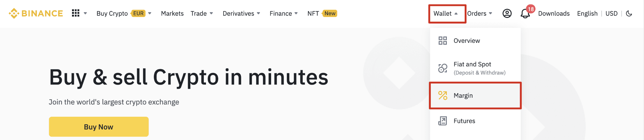Click the Futures icon

[443, 121]
